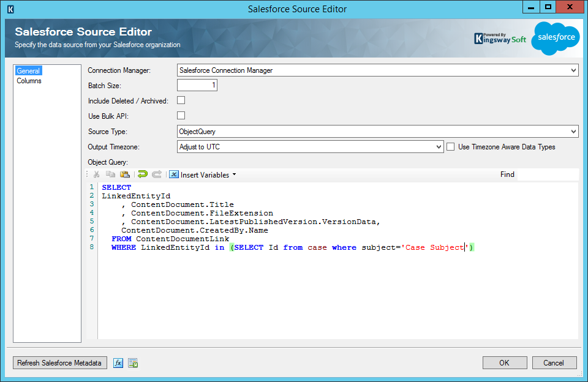588x382 pixels.
Task: Select the General tab
Action: [x=28, y=70]
